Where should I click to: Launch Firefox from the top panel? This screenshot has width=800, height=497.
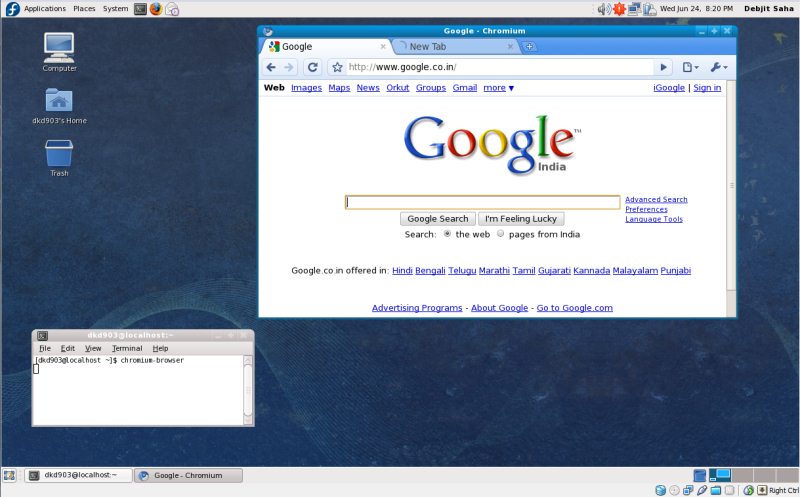pos(156,9)
